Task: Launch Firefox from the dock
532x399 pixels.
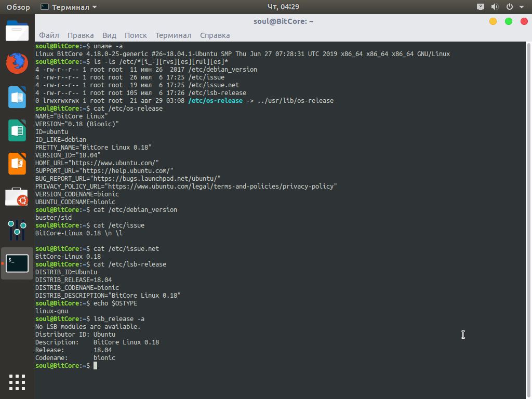Action: coord(17,63)
